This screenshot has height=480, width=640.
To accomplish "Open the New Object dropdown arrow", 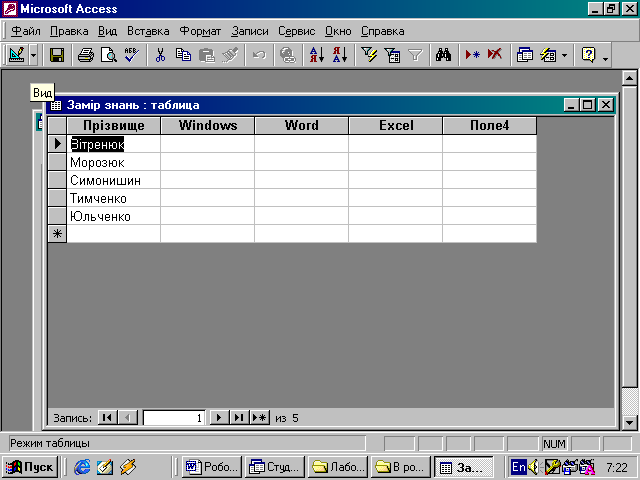I will 564,55.
